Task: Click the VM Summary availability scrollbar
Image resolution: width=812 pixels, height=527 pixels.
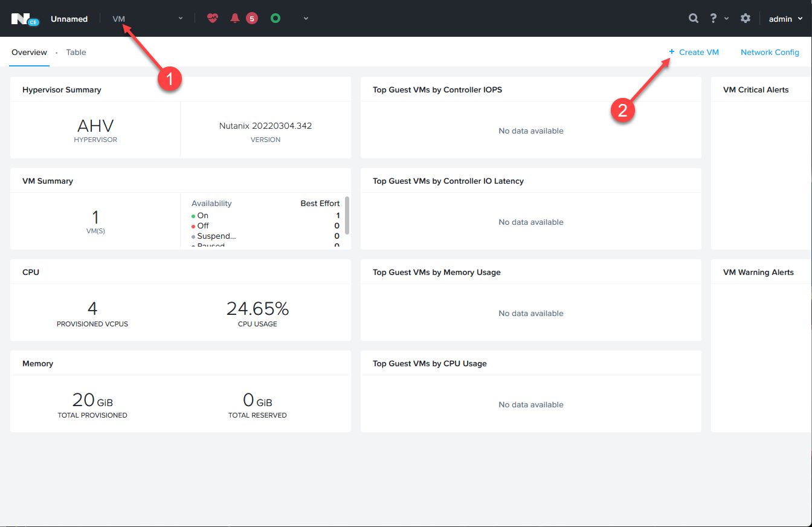Action: coord(347,215)
